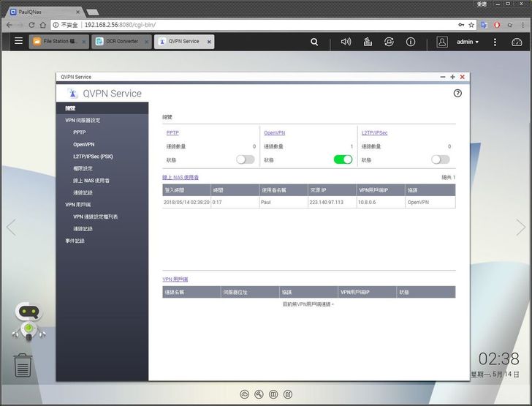Switch to the OCR Converter tab

(121, 42)
